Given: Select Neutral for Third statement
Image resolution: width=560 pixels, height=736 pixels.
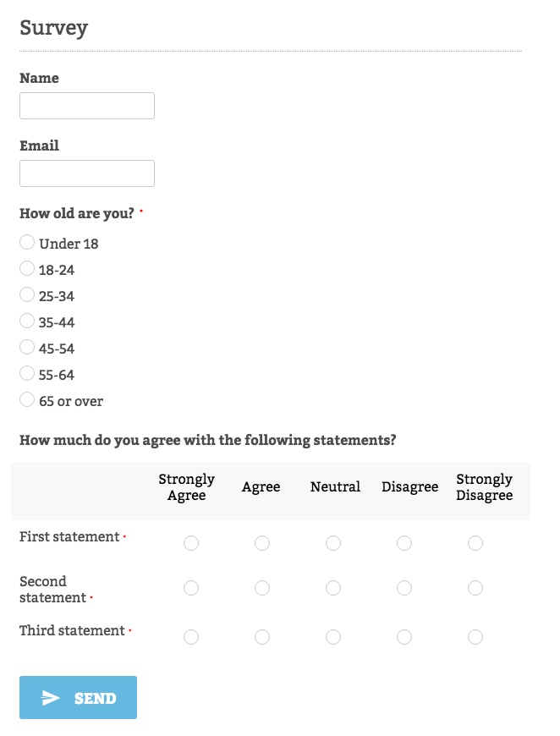Looking at the screenshot, I should 333,636.
